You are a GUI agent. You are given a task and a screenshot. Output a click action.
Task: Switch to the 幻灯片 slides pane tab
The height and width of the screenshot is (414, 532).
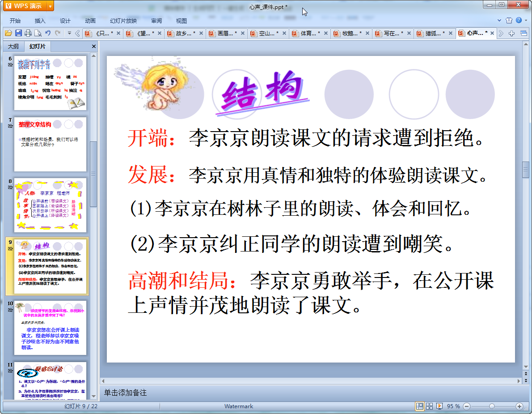[37, 46]
